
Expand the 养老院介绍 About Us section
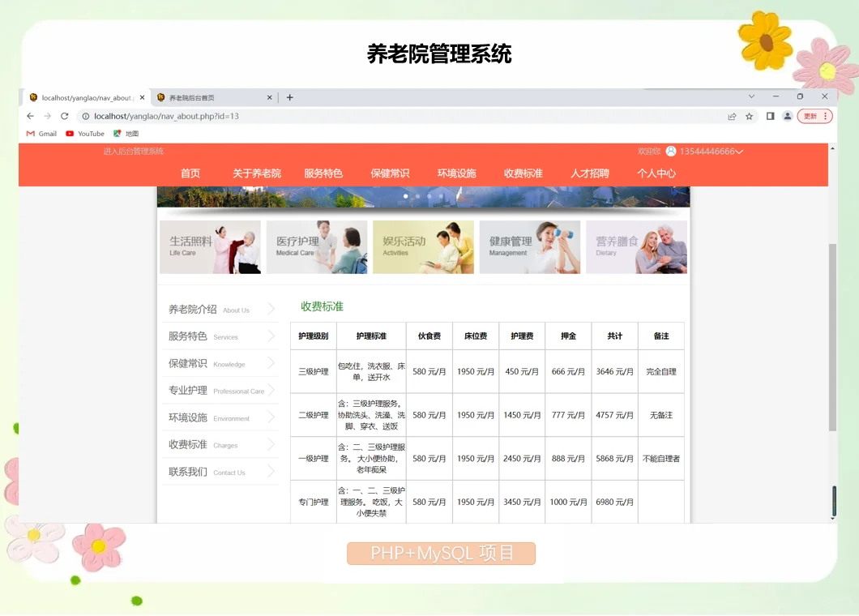219,309
